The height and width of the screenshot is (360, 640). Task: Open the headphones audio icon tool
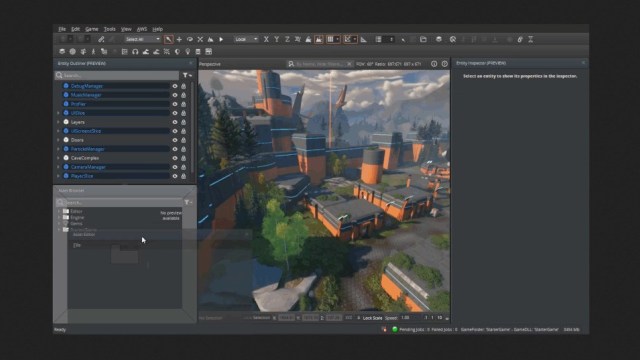click(x=135, y=52)
